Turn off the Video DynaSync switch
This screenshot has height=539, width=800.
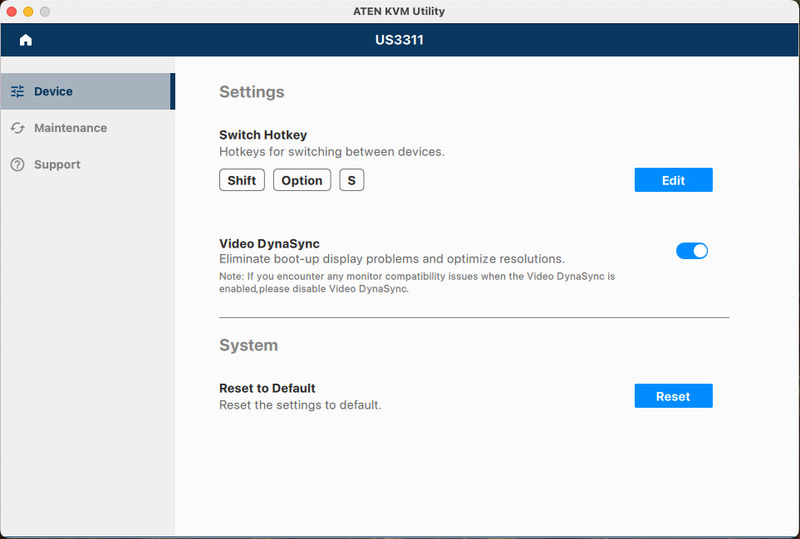[x=692, y=251]
